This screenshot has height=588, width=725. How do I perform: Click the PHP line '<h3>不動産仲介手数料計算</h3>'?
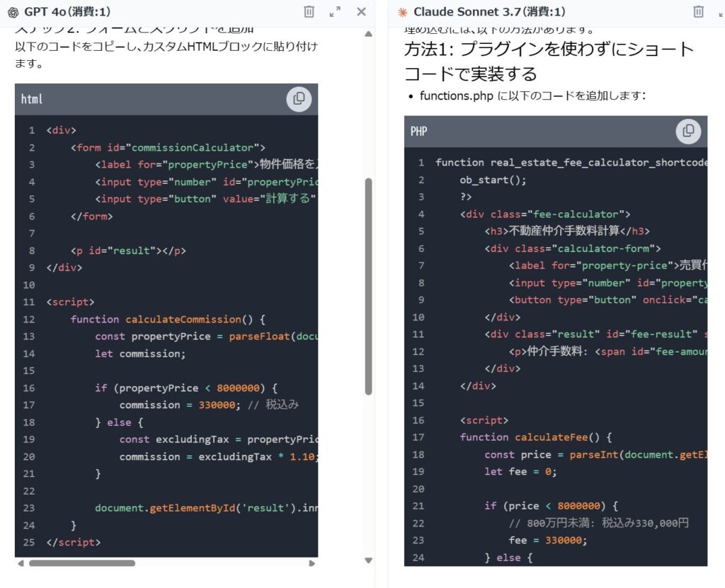click(567, 231)
